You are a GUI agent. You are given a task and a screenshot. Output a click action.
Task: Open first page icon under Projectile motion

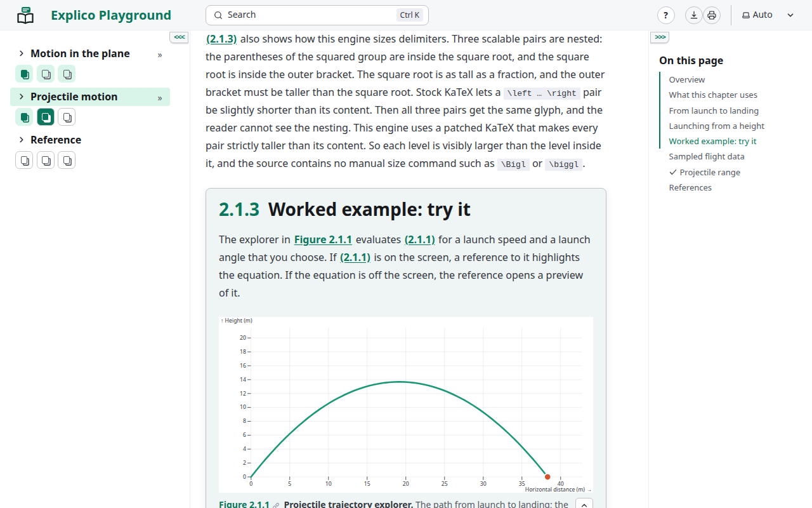(24, 117)
